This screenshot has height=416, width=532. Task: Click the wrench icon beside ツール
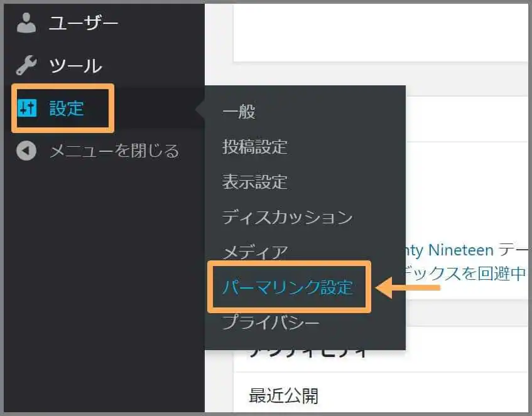click(x=26, y=65)
